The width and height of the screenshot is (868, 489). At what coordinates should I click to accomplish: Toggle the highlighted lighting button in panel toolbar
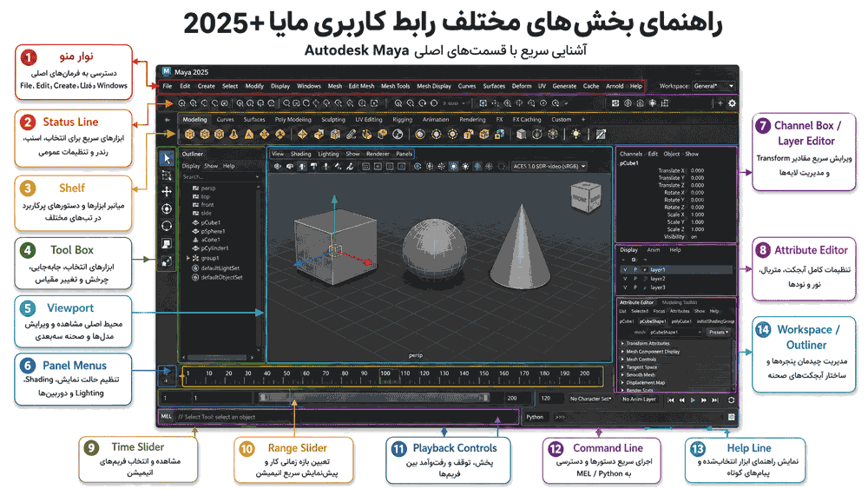453,166
